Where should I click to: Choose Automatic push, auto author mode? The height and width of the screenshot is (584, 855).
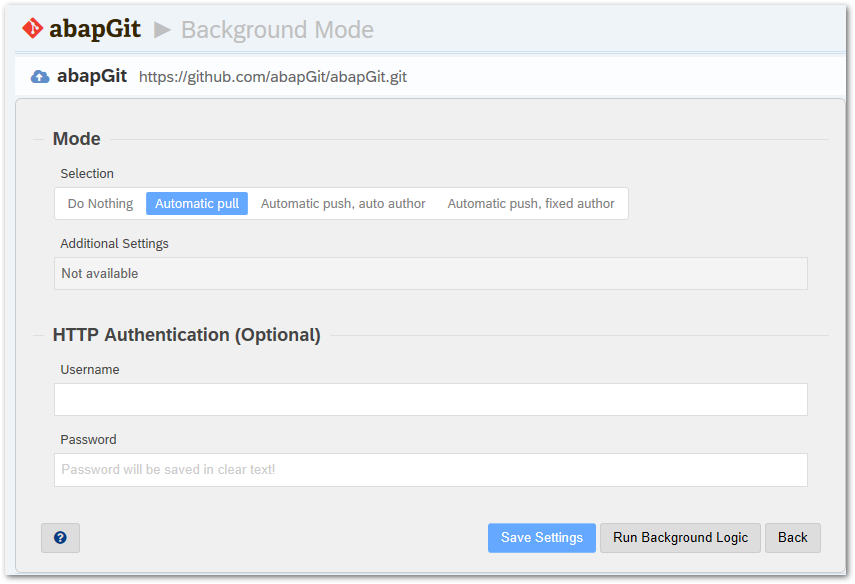(343, 203)
